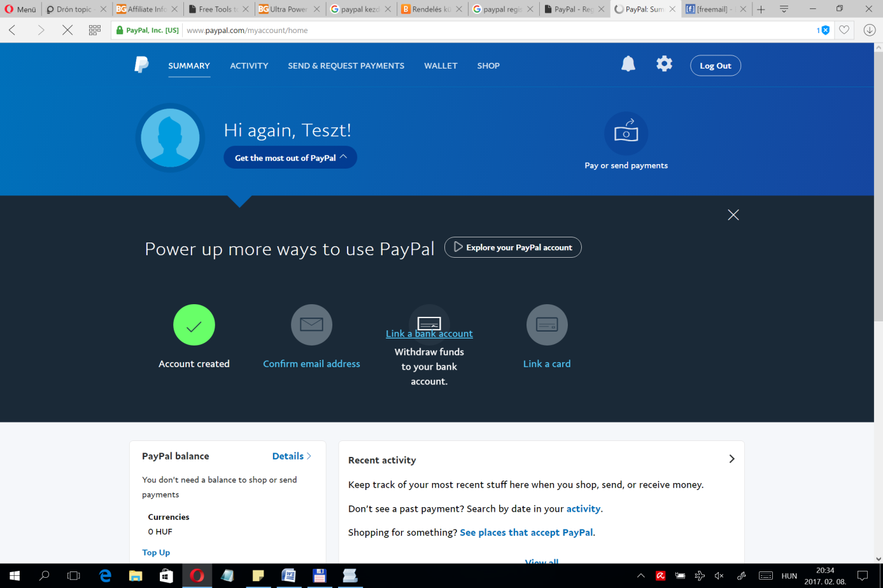Close the PayPal Summary tab
883x588 pixels.
[672, 9]
